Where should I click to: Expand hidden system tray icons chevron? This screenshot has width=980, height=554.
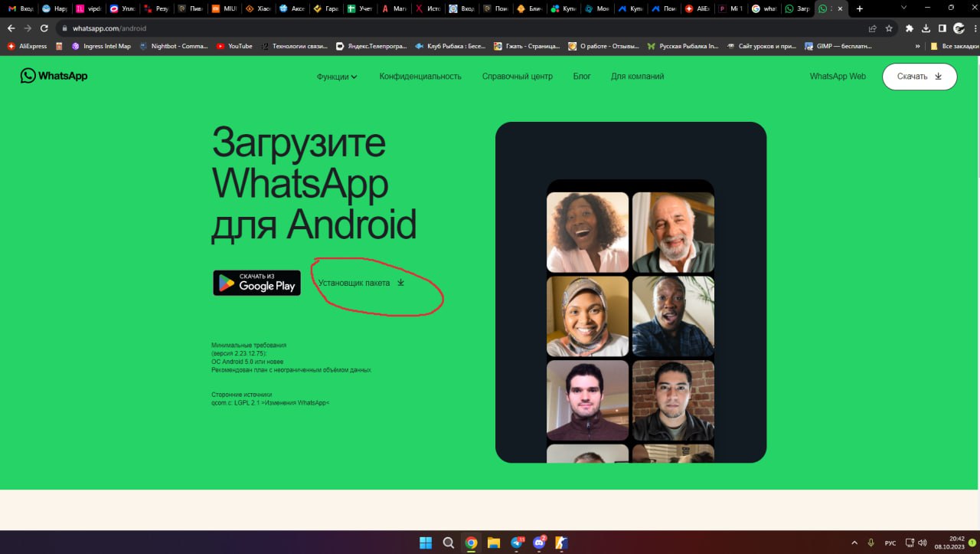(854, 543)
